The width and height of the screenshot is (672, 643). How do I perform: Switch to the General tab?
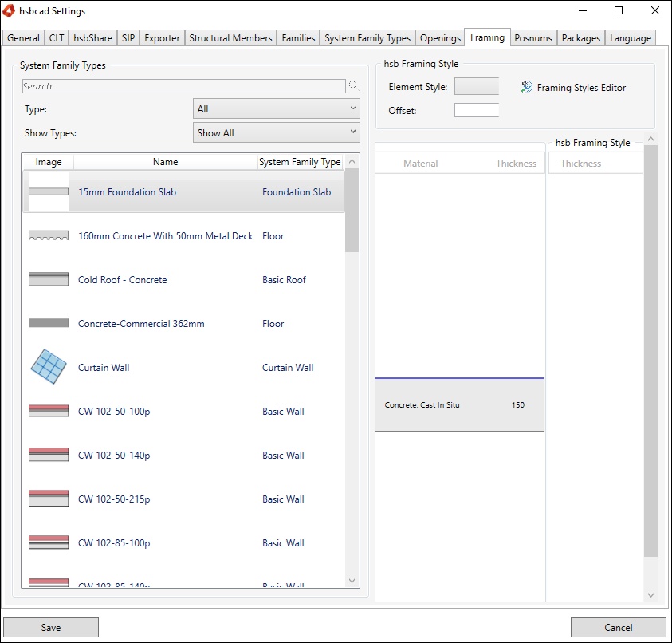coord(23,38)
